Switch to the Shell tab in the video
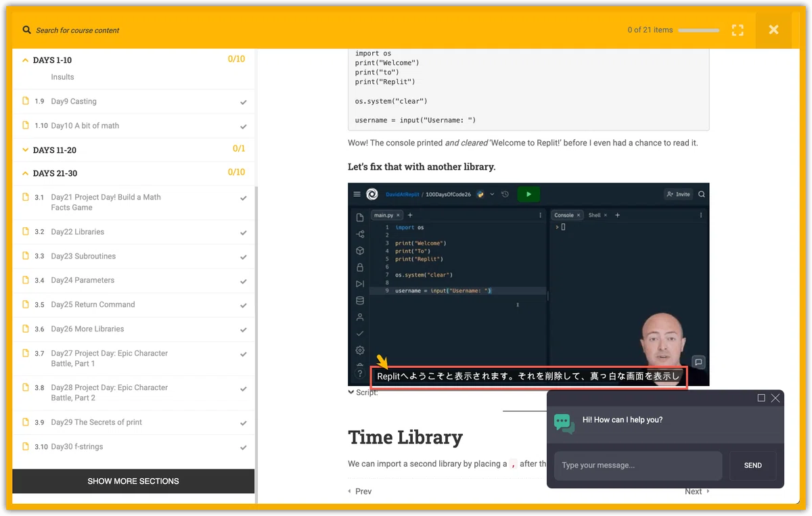The height and width of the screenshot is (516, 812). point(597,215)
